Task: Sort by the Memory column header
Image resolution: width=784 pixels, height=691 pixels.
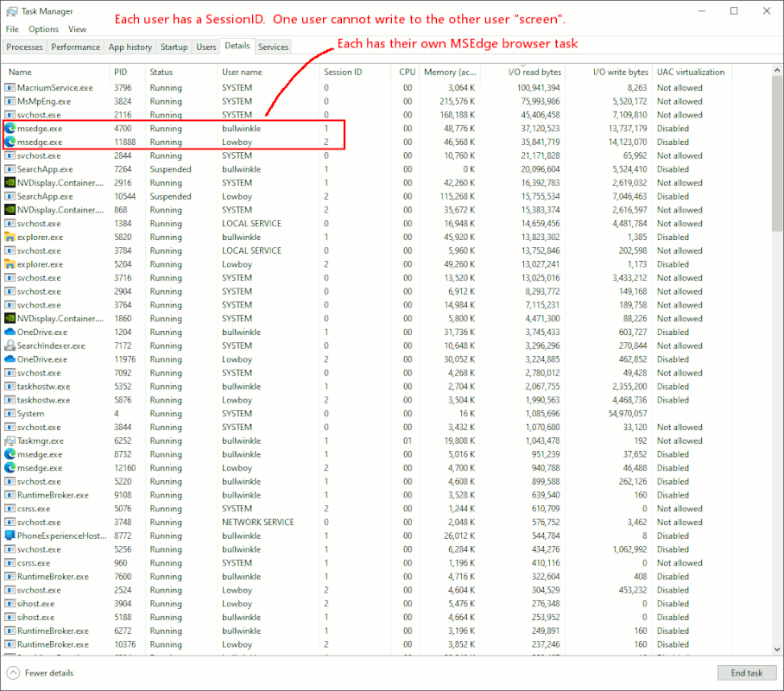Action: click(450, 72)
